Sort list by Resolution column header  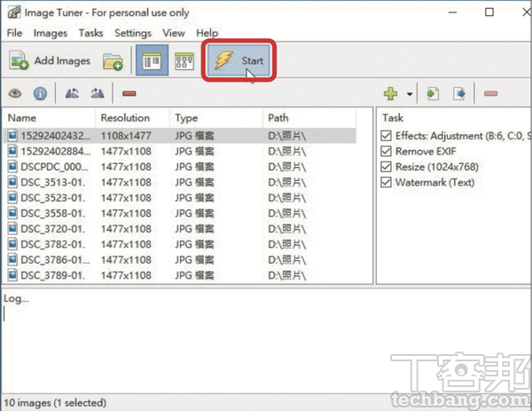pyautogui.click(x=125, y=117)
